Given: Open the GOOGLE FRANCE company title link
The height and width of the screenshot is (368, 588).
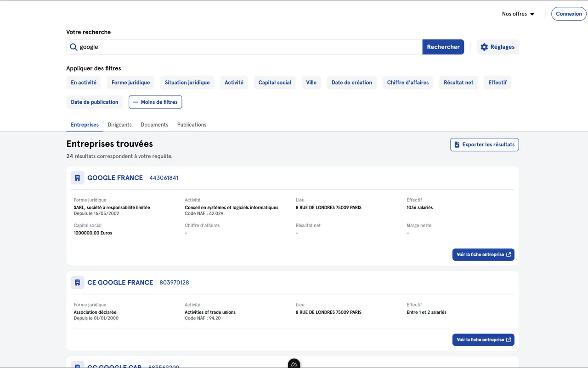Looking at the screenshot, I should (x=115, y=178).
